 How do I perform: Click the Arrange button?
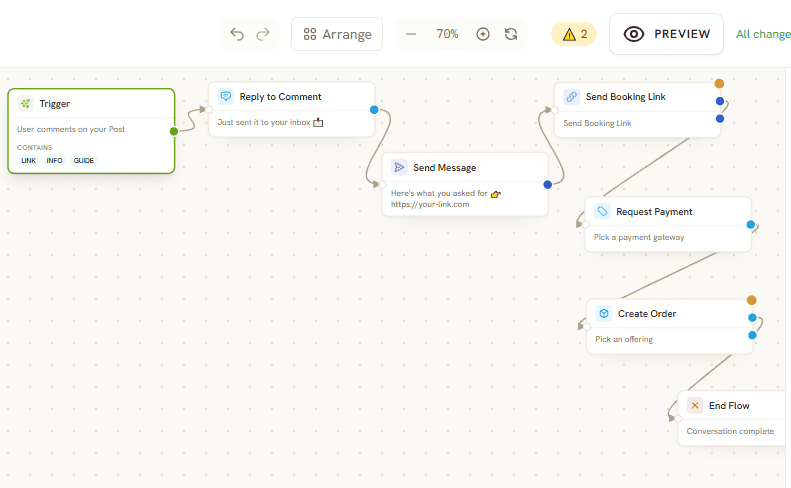[x=337, y=34]
